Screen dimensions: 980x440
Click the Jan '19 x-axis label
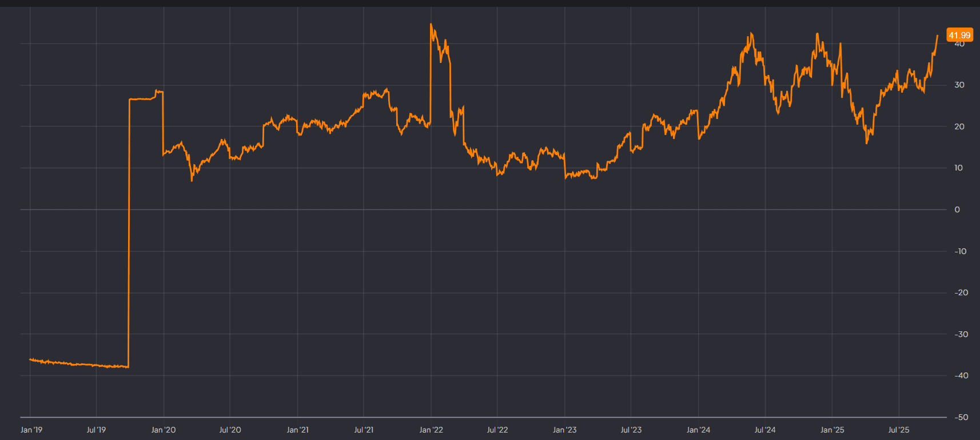31,430
